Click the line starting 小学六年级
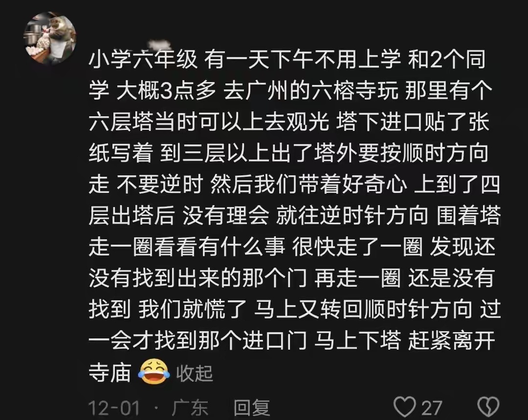The height and width of the screenshot is (420, 528). coord(287,60)
